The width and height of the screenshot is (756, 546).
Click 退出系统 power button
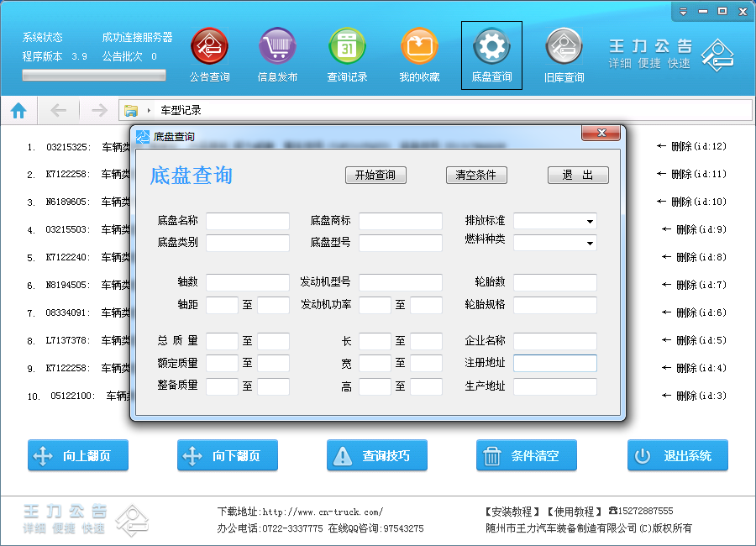click(x=677, y=454)
